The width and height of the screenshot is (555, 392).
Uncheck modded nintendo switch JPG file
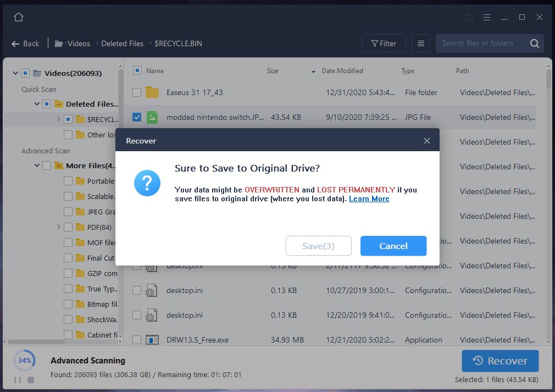click(x=137, y=117)
